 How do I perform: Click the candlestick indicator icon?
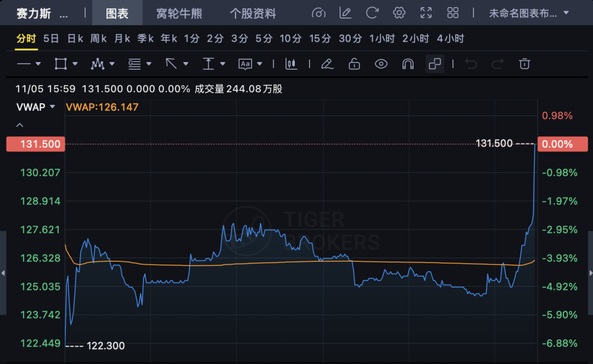click(x=291, y=64)
